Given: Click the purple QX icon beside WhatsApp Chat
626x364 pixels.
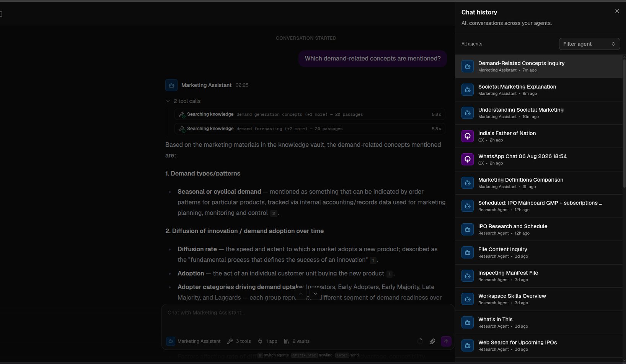Looking at the screenshot, I should tap(468, 159).
